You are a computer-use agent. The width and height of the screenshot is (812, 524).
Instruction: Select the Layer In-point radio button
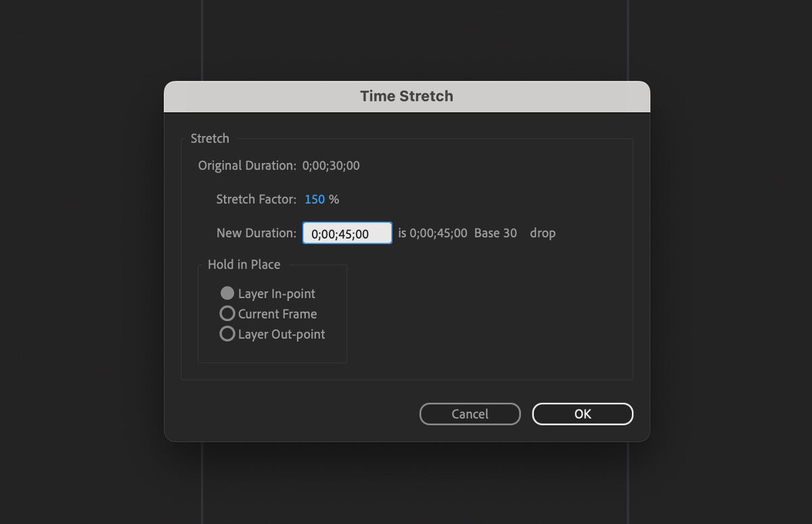228,293
